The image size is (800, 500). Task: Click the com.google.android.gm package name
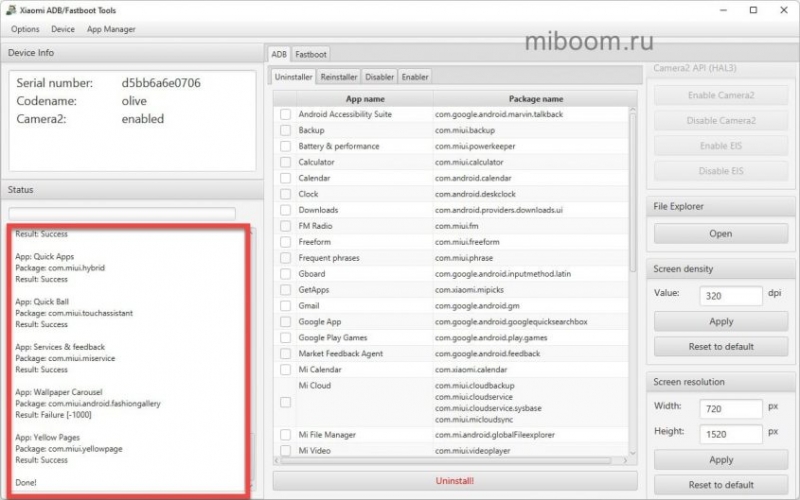coord(477,306)
